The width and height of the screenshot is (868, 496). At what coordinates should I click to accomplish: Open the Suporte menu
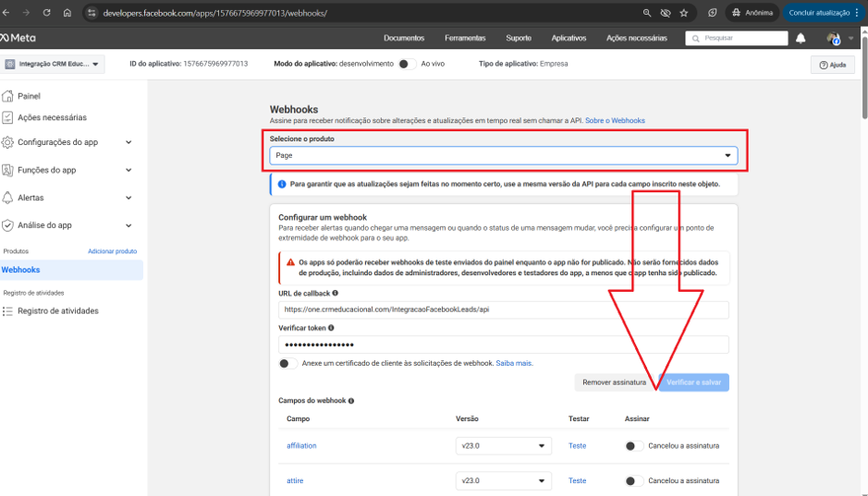click(519, 38)
